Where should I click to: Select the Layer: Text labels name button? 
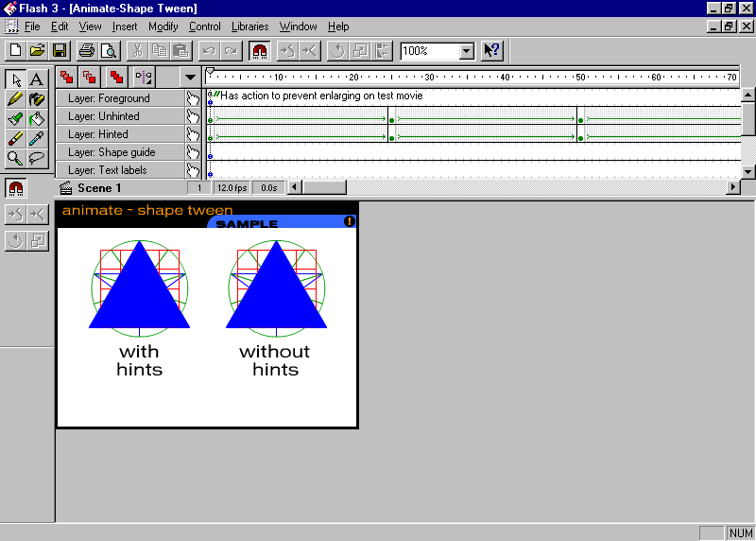[x=121, y=170]
